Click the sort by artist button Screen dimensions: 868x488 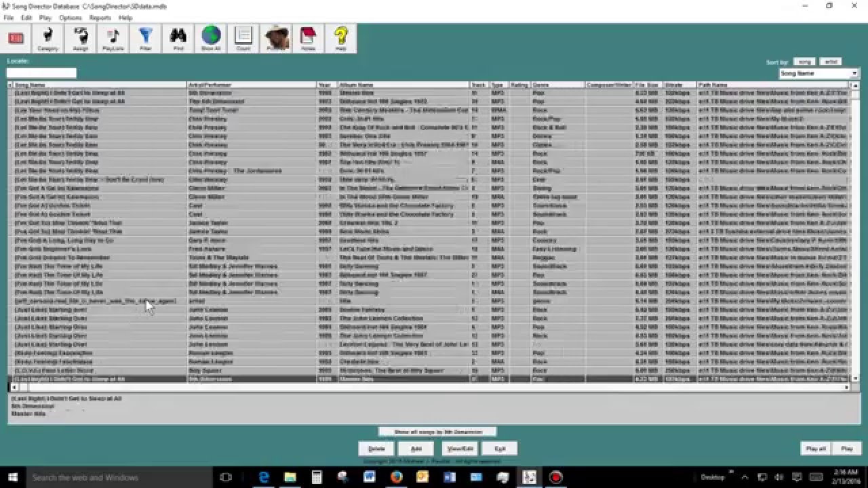(x=830, y=62)
